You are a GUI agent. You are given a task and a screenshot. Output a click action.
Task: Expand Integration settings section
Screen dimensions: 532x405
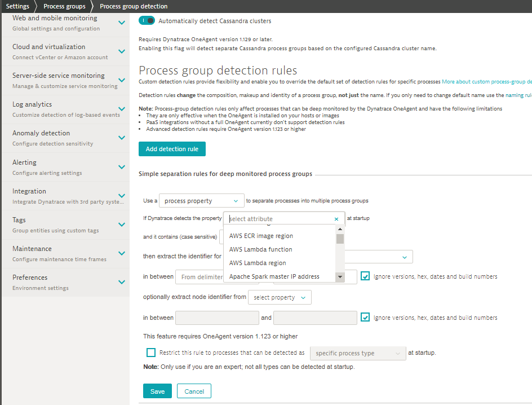tap(122, 196)
